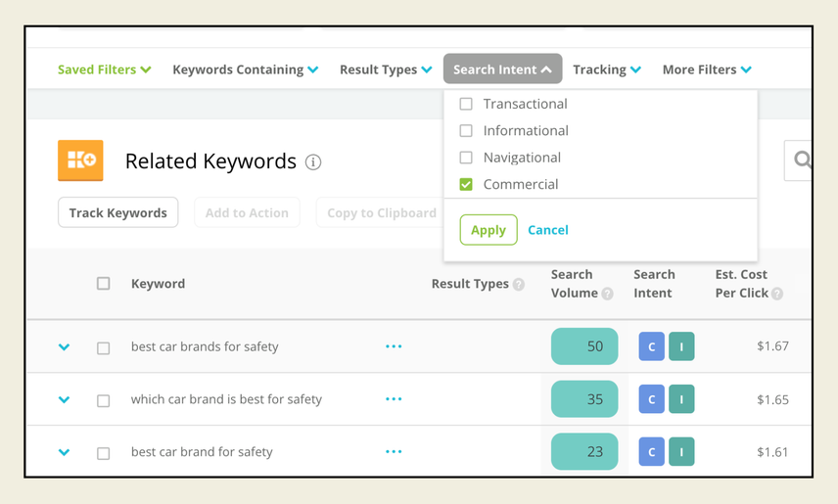The height and width of the screenshot is (504, 838).
Task: Tick the select-all keywords header checkbox
Action: [104, 284]
